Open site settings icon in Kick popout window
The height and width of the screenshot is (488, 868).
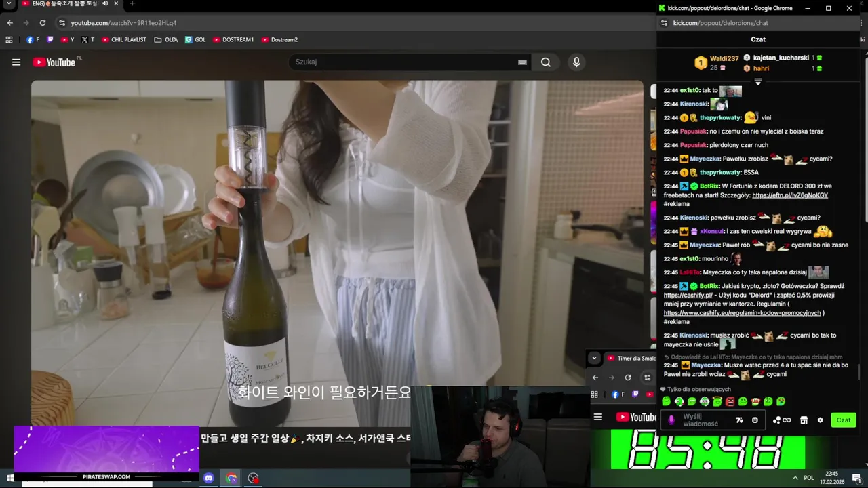pyautogui.click(x=664, y=23)
